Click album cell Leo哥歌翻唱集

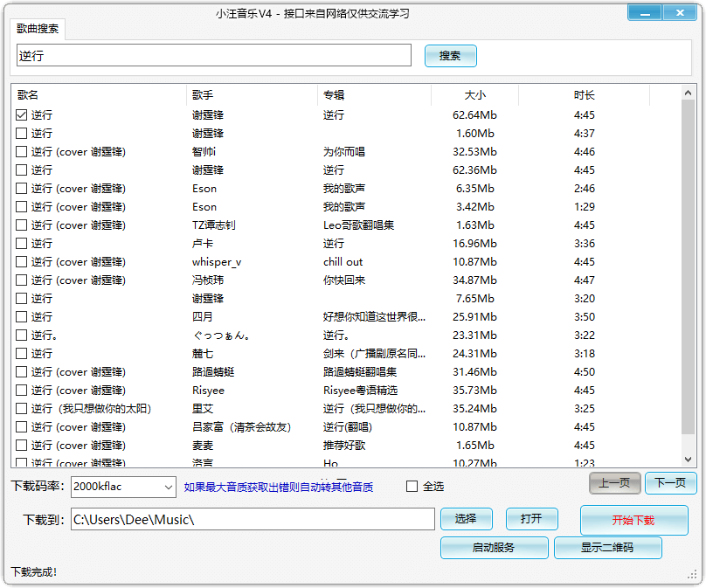click(x=358, y=225)
